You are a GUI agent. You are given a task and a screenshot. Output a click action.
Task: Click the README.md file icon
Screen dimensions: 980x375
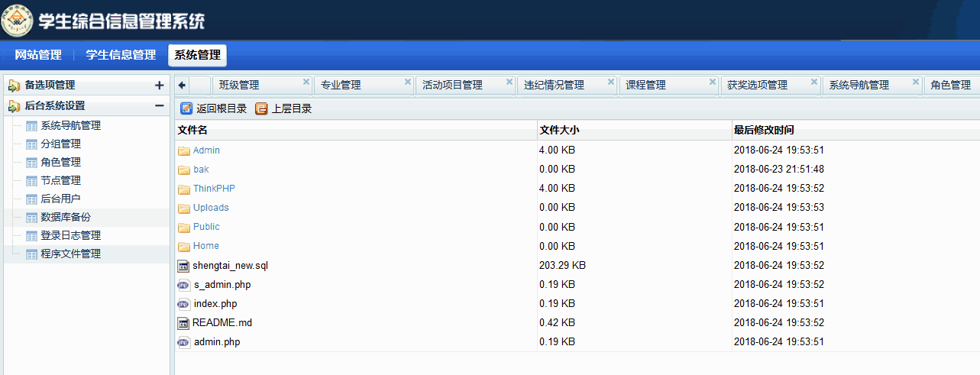183,323
